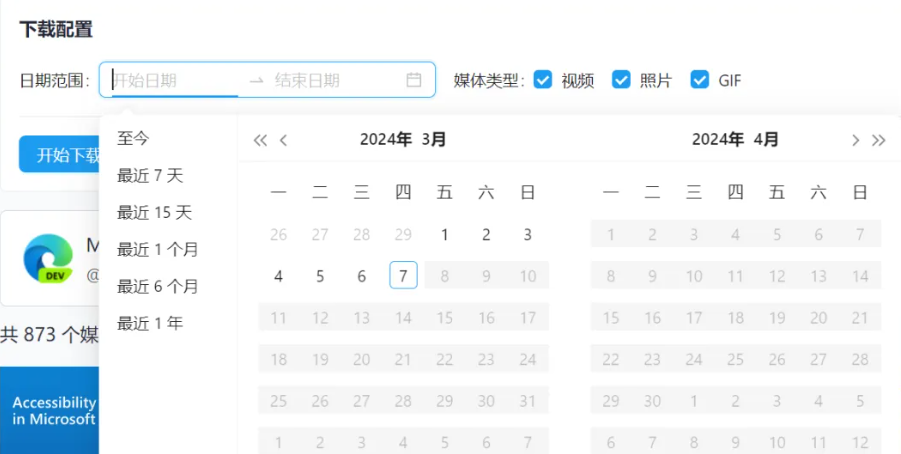Select the 最近 1 年 preset
This screenshot has height=454, width=901.
[x=150, y=323]
